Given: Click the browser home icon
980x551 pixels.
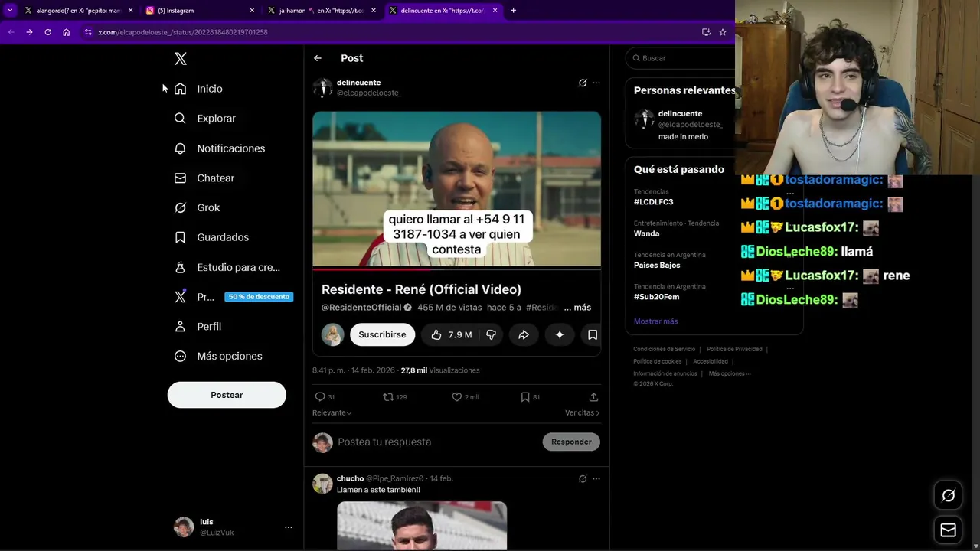Looking at the screenshot, I should [x=67, y=32].
